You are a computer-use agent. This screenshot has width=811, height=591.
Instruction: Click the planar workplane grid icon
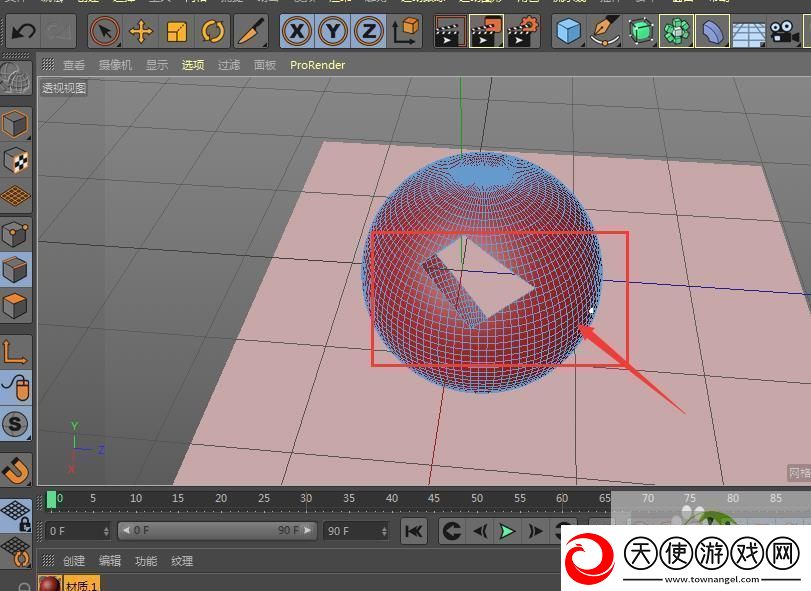coord(15,552)
